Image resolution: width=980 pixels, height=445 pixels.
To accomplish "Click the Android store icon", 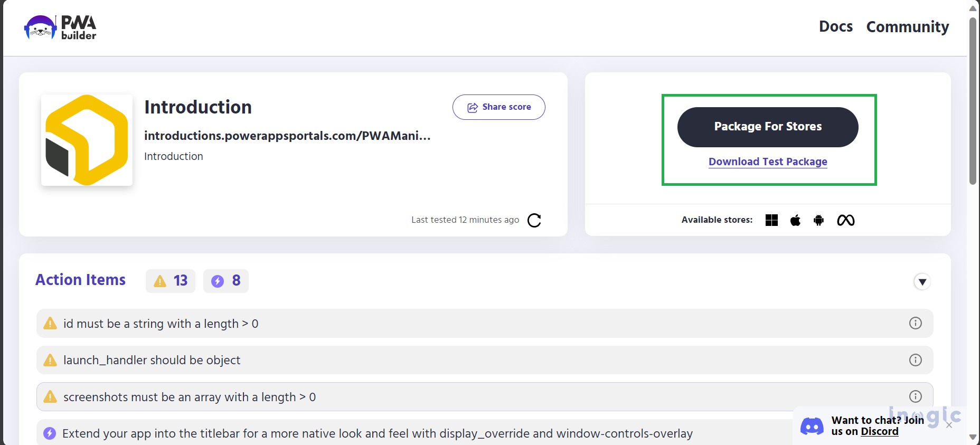I will click(x=818, y=220).
